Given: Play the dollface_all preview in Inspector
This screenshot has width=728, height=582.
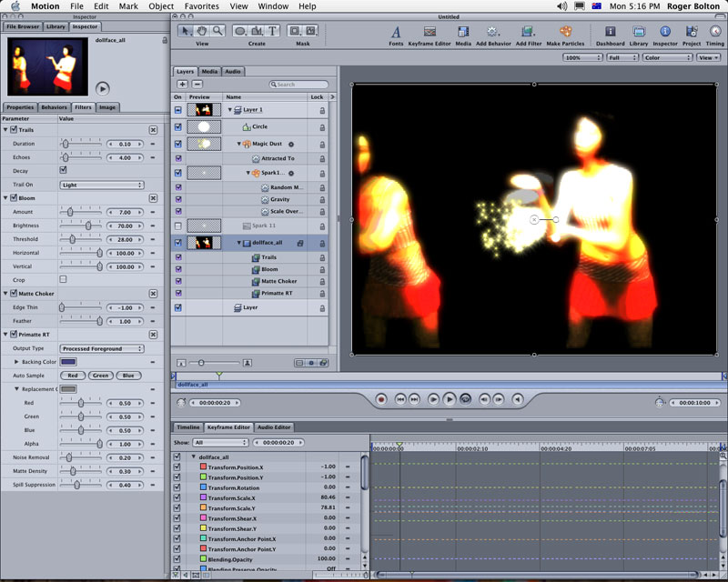Looking at the screenshot, I should [102, 88].
